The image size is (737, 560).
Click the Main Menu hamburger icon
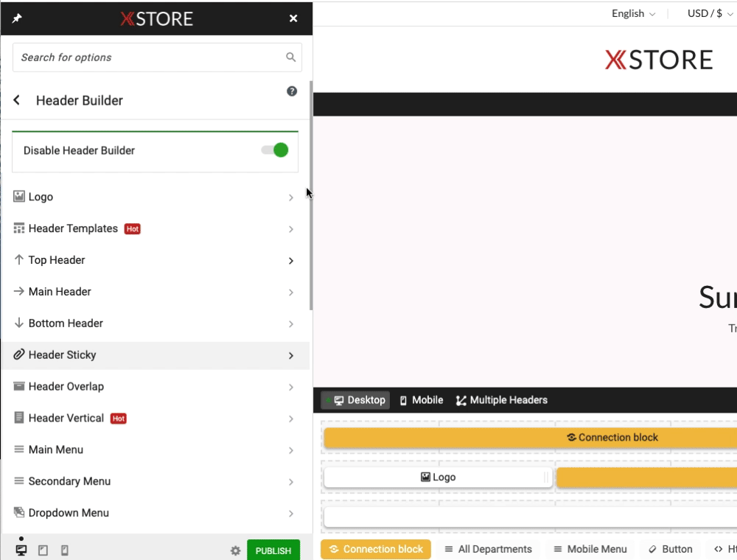[x=19, y=449]
